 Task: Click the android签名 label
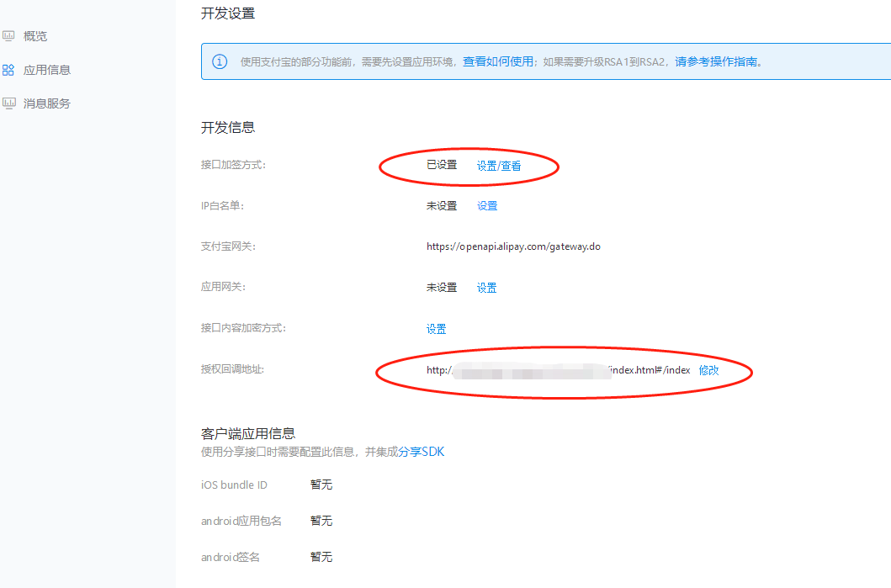[231, 558]
